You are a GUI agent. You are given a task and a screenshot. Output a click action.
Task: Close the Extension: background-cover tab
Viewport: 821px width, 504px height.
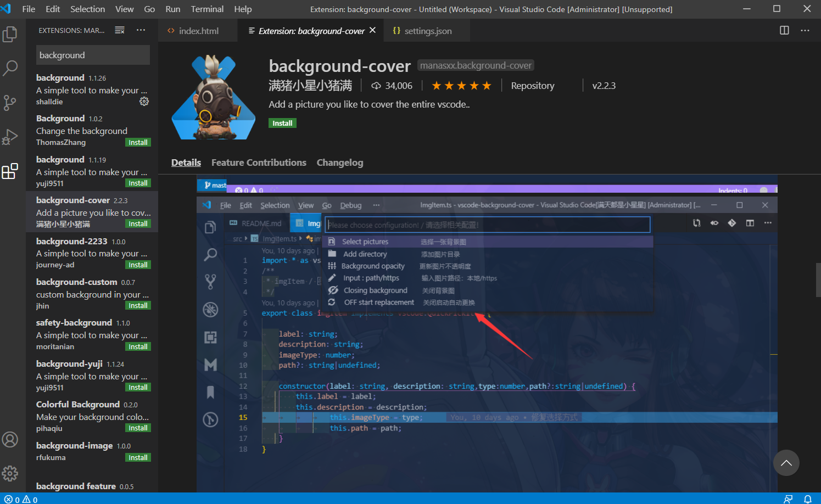click(x=373, y=30)
